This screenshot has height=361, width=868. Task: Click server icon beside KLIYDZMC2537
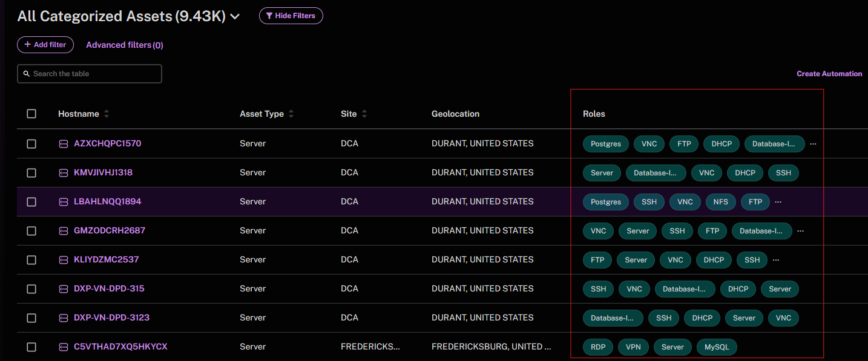64,260
